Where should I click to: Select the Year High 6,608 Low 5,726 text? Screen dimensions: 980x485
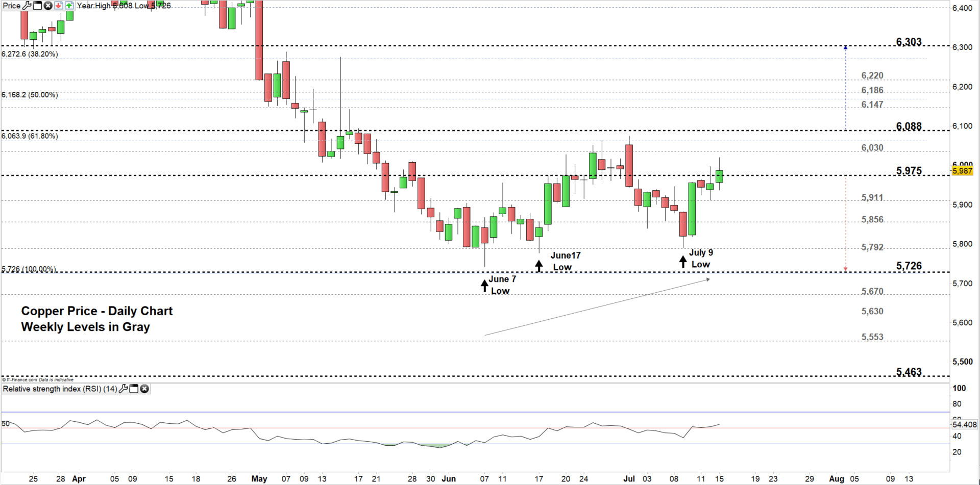[124, 6]
